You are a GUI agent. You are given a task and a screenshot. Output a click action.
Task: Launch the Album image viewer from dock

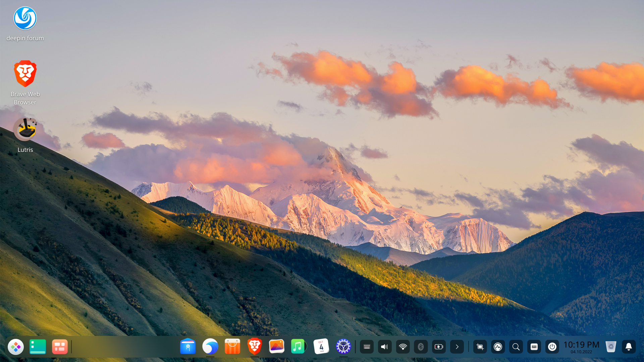(x=277, y=346)
